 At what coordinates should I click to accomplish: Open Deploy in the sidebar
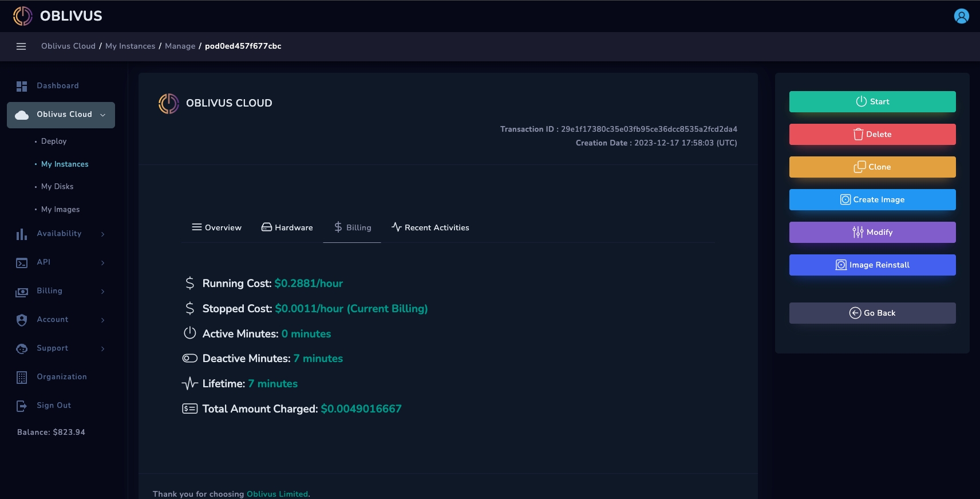[54, 142]
